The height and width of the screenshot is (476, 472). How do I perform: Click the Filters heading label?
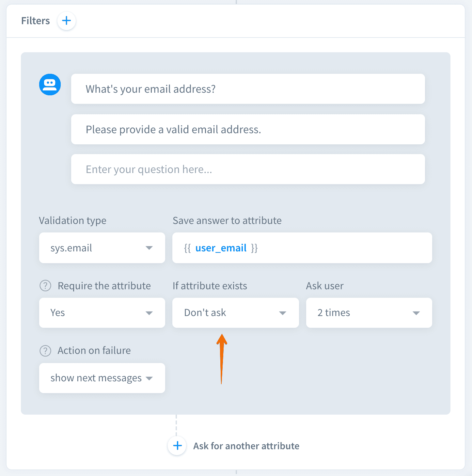pos(36,21)
